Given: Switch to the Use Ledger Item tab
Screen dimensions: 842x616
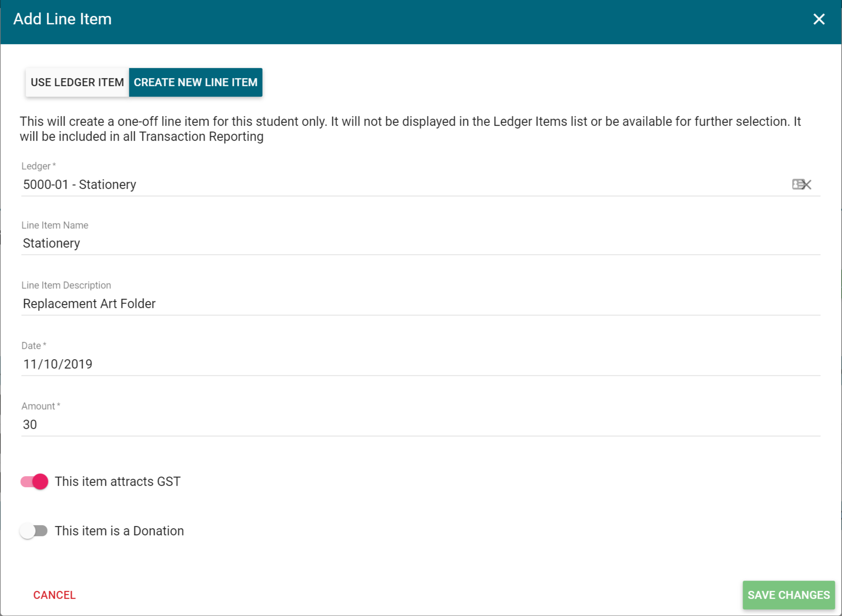Looking at the screenshot, I should [77, 83].
